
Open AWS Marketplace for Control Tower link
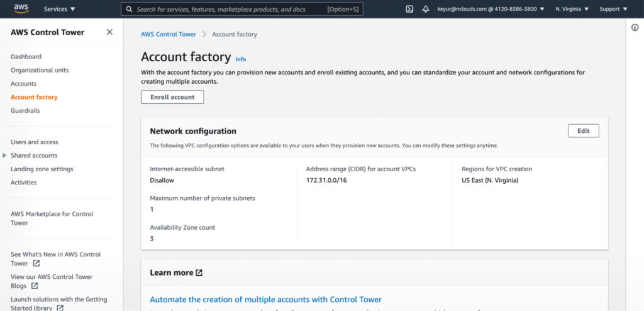point(52,218)
